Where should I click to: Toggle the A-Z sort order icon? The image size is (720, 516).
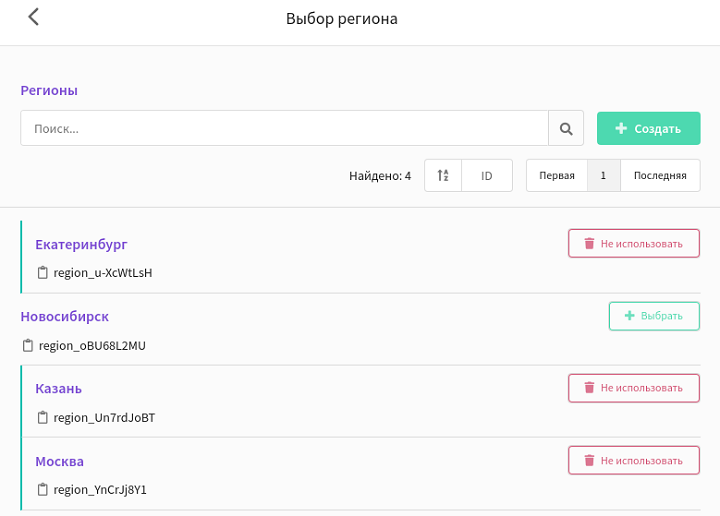pos(443,175)
